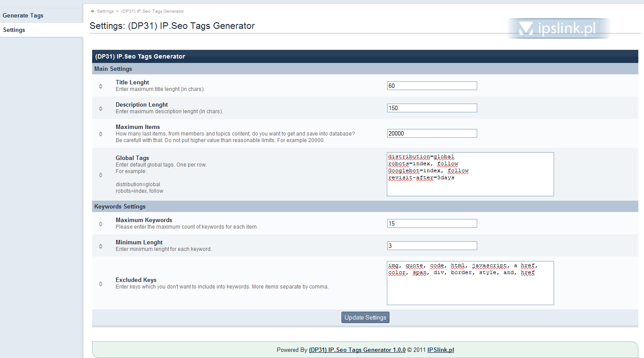Click the ipslink.pl logo
Viewport: 644px width, 358px height.
558,29
